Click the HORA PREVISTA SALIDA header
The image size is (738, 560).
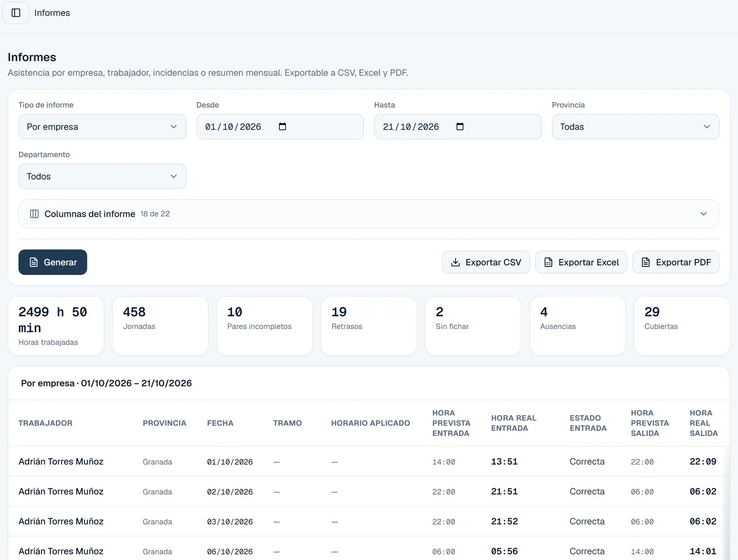650,423
